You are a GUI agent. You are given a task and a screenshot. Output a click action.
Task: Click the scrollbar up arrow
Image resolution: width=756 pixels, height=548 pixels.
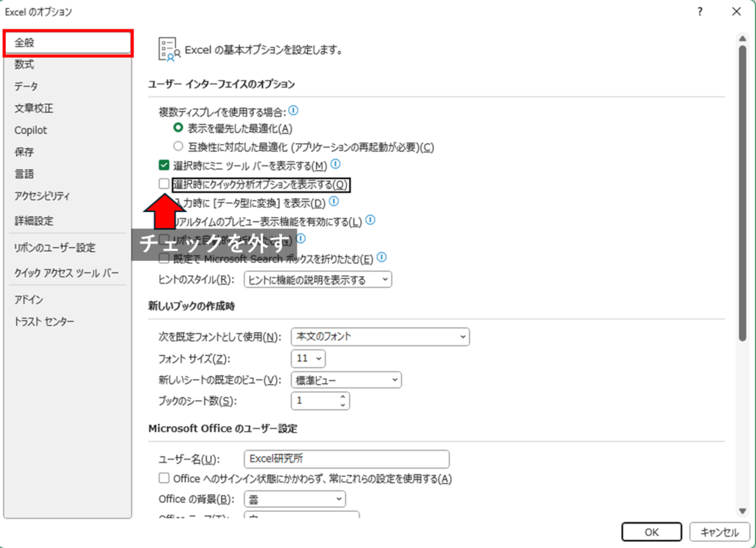pyautogui.click(x=743, y=38)
